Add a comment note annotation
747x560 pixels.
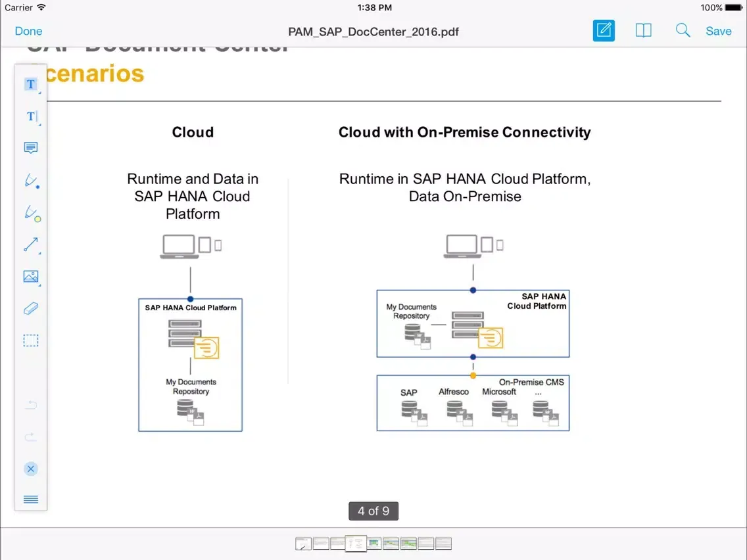point(31,148)
